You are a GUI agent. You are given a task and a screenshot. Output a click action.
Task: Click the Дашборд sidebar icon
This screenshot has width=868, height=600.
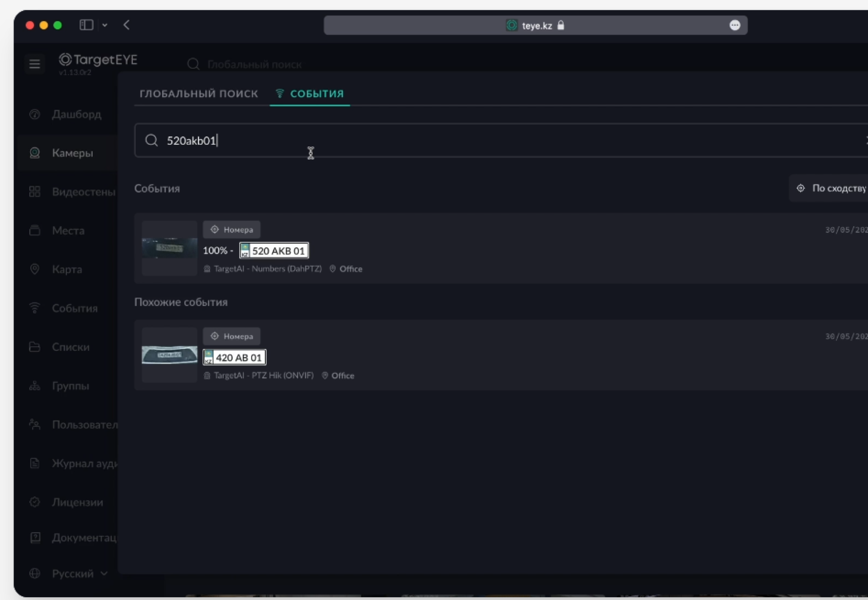pyautogui.click(x=35, y=114)
